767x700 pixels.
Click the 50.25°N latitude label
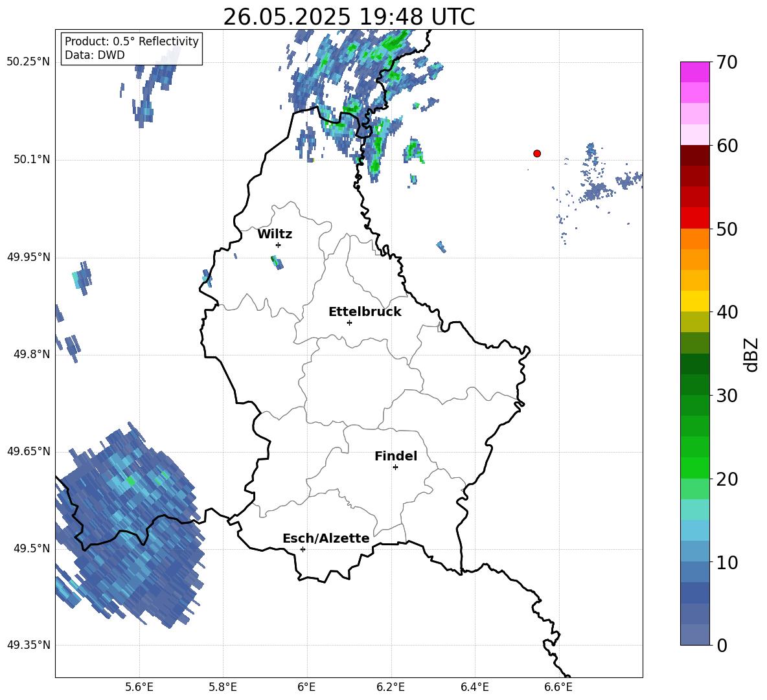tap(29, 63)
